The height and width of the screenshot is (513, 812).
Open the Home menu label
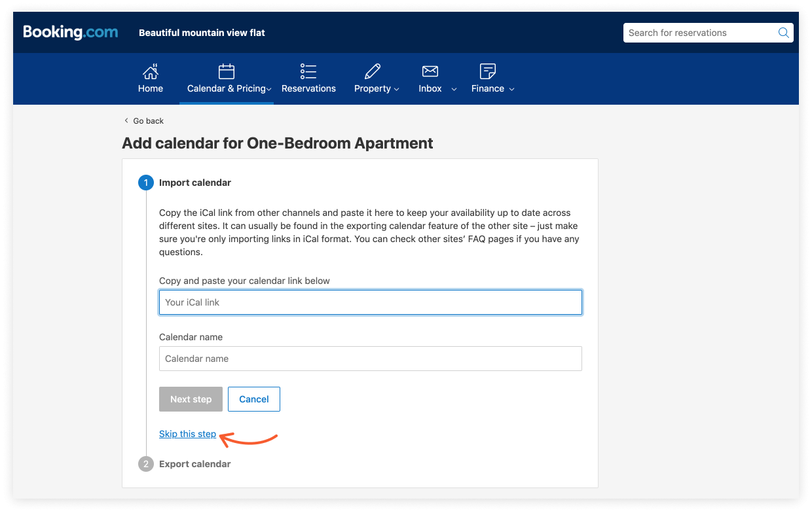coord(151,88)
